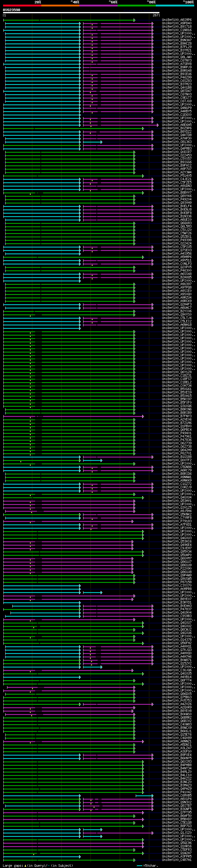197x868 pixels.
Task: Select hit label UniRef100_C6M0B5
Action: [x=177, y=795]
